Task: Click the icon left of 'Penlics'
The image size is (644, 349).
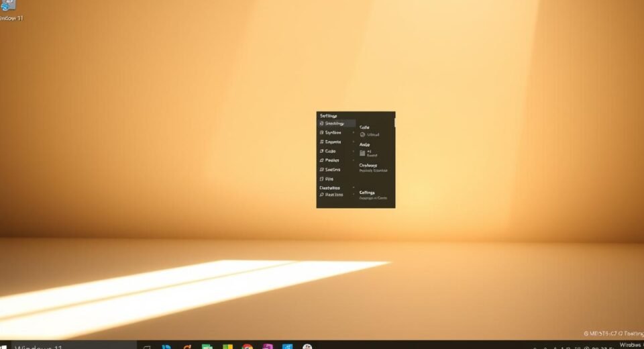Action: 321,160
